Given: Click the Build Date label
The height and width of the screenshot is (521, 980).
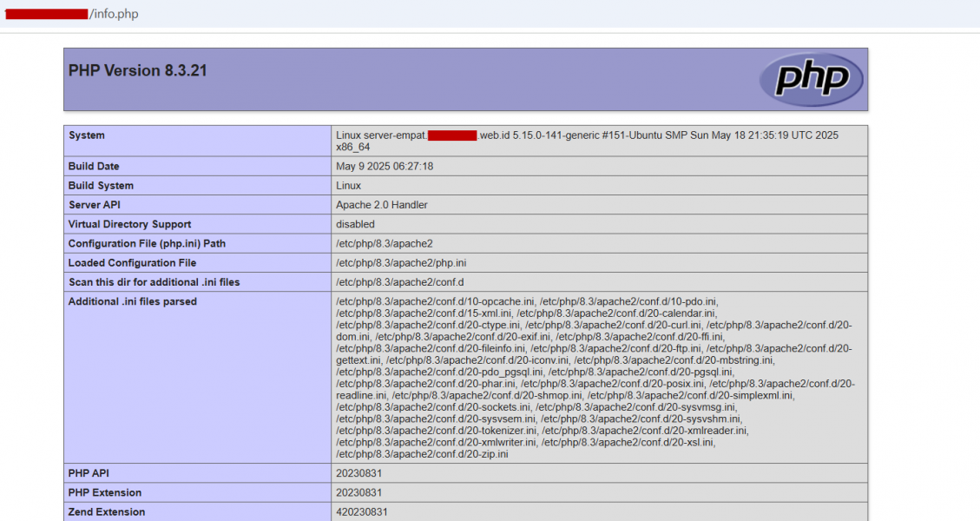Looking at the screenshot, I should (94, 167).
